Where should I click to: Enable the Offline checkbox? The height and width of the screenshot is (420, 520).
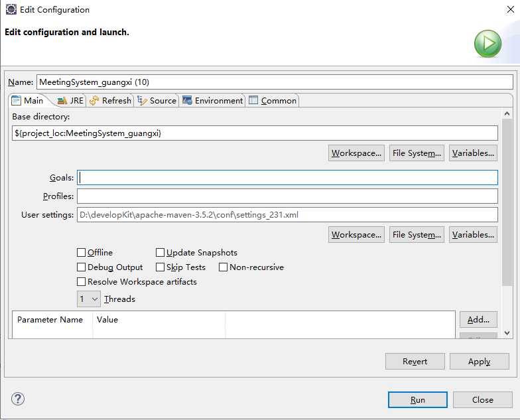(81, 252)
